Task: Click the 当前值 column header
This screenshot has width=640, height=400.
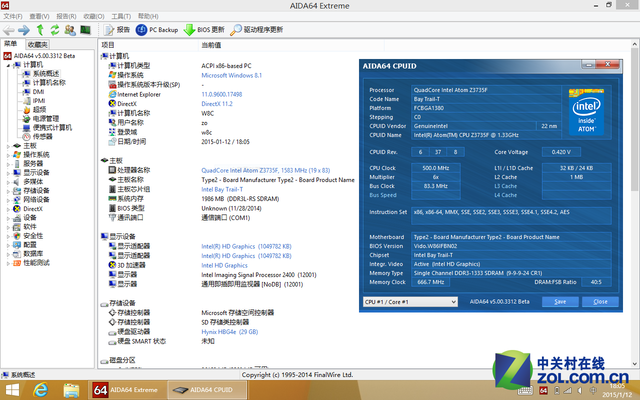Action: point(291,45)
